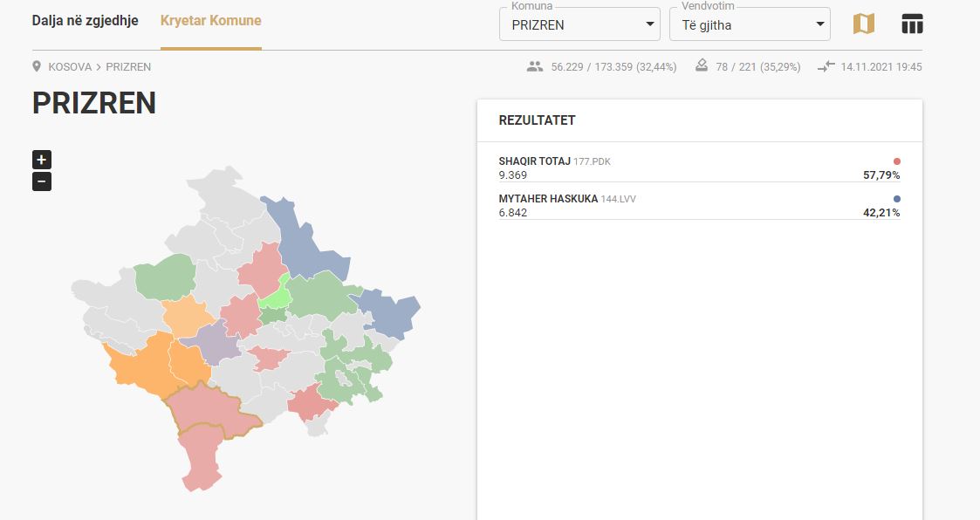This screenshot has width=980, height=520.
Task: Switch to the map view icon
Action: point(863,24)
